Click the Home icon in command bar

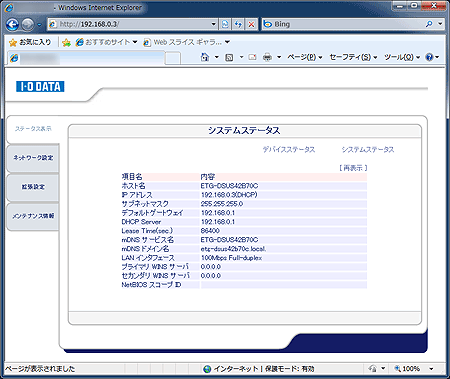205,57
